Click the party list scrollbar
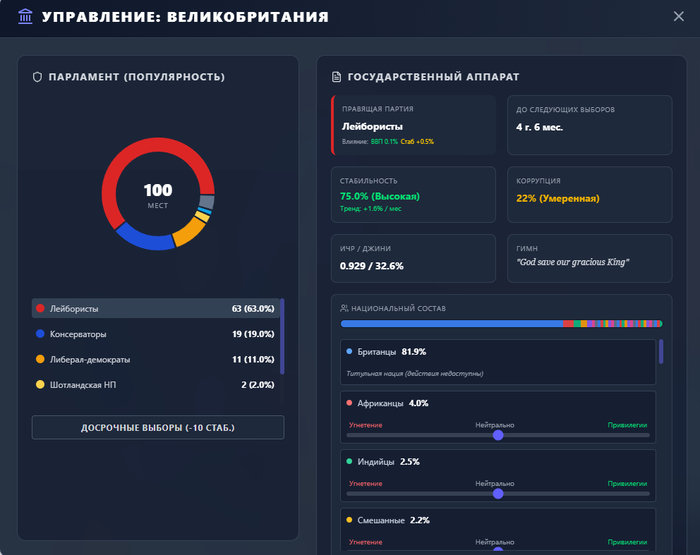This screenshot has height=555, width=700. coord(282,336)
